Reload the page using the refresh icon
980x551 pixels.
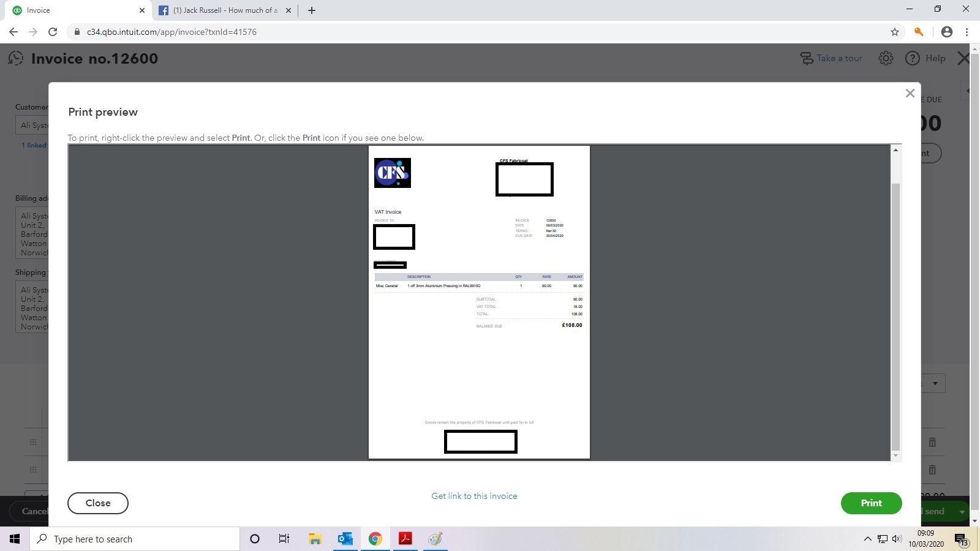53,32
